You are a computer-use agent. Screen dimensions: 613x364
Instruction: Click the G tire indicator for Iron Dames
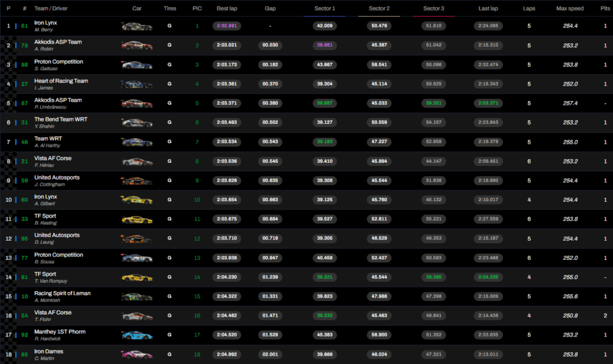pos(169,354)
